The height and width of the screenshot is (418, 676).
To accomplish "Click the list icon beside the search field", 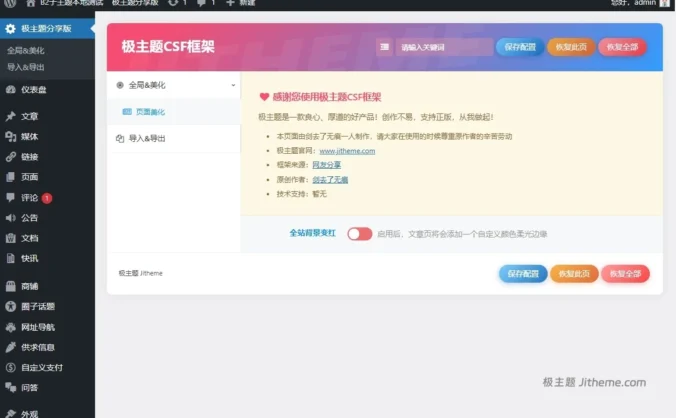I will [x=385, y=47].
